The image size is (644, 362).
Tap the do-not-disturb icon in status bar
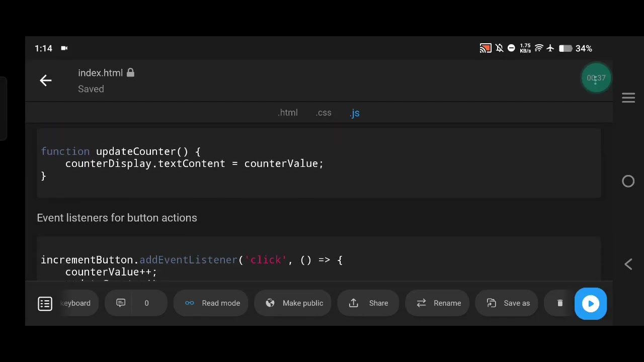511,48
